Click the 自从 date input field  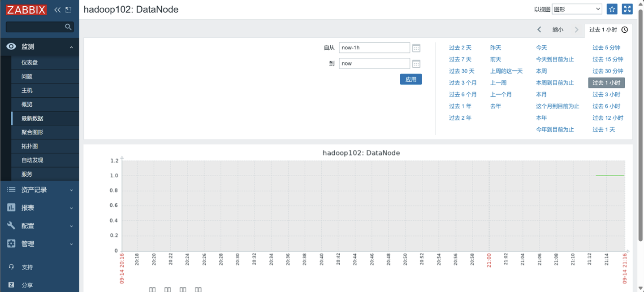coord(374,48)
